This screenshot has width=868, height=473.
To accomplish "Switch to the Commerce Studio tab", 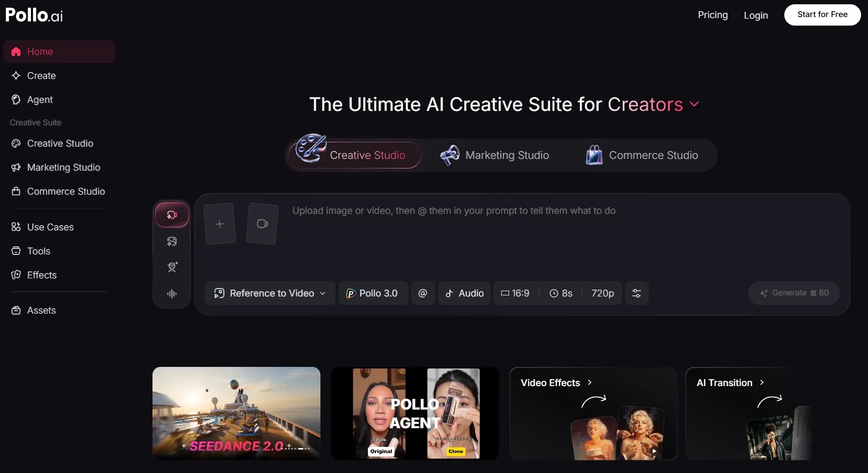I will tap(642, 155).
